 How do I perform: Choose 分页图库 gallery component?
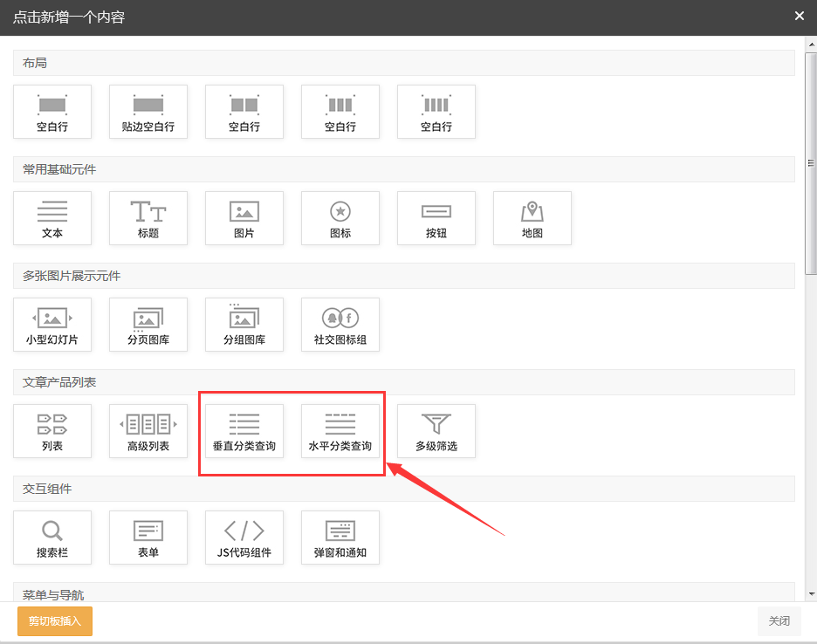click(148, 325)
